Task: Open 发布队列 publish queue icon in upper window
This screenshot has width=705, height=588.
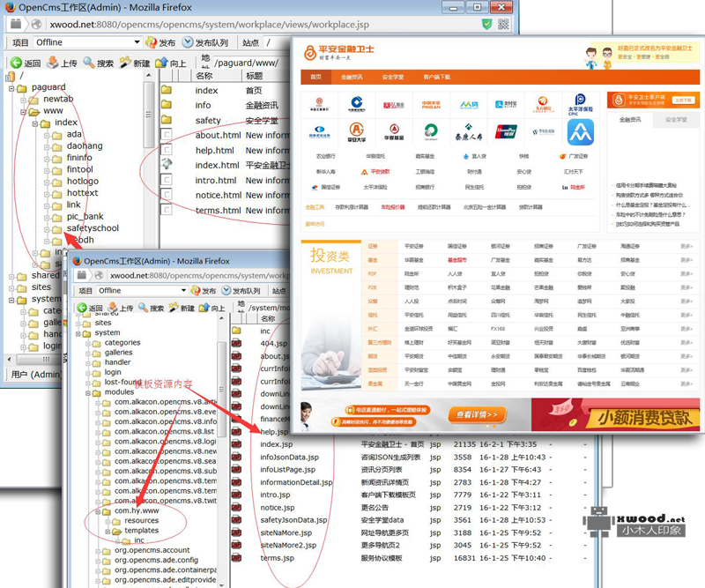Action: click(x=188, y=42)
